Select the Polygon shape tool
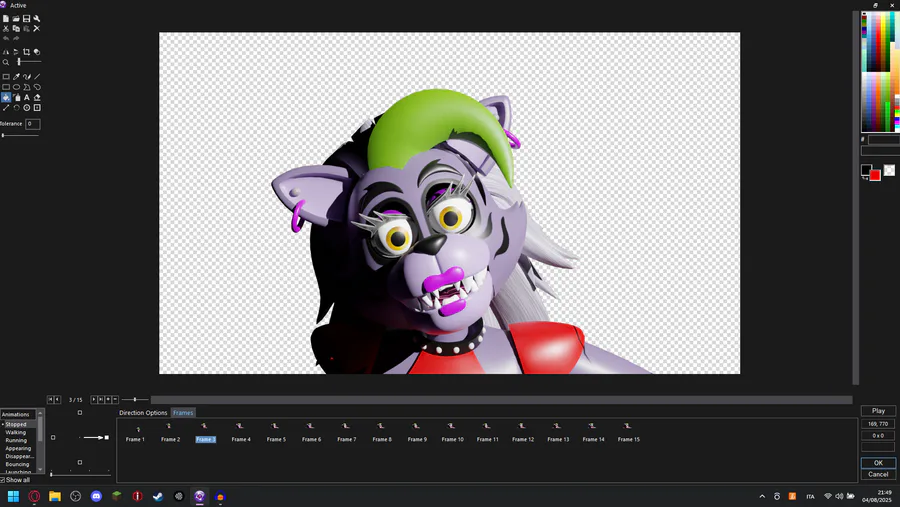Viewport: 900px width, 507px height. pyautogui.click(x=26, y=87)
